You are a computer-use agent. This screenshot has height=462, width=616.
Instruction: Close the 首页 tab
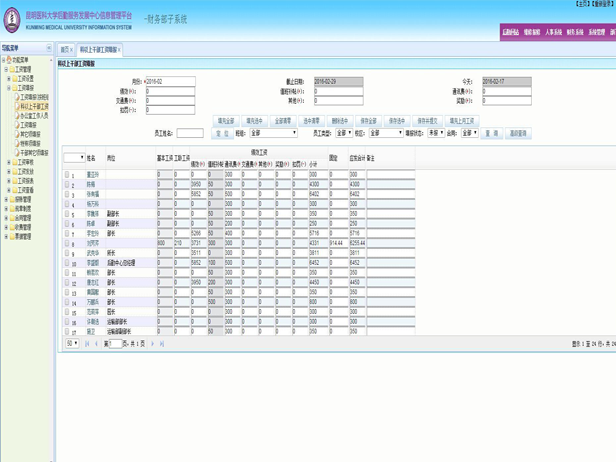(x=71, y=50)
